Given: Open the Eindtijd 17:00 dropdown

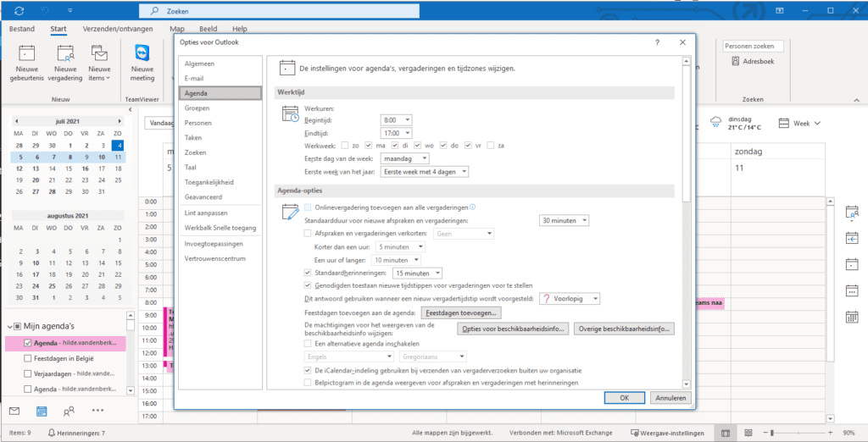Looking at the screenshot, I should [397, 133].
